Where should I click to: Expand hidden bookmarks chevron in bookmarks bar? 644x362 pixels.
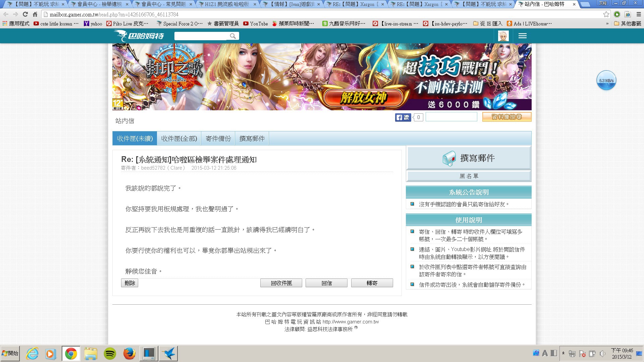tap(607, 24)
